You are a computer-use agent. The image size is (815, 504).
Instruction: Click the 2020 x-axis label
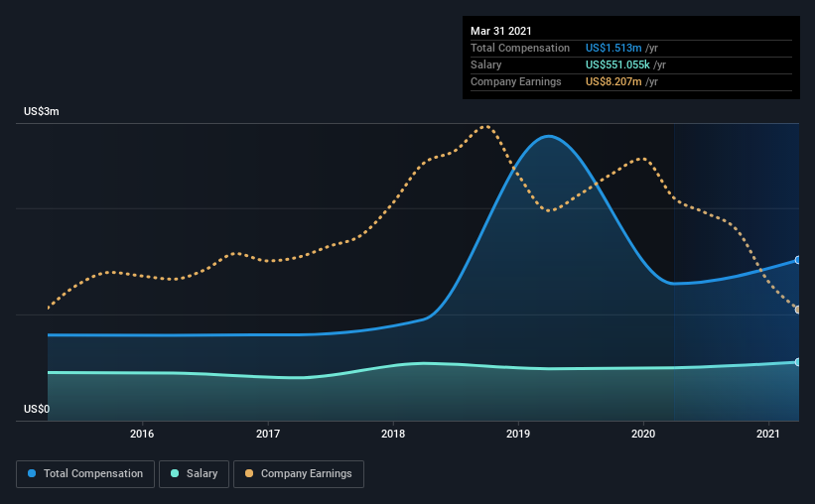(x=643, y=434)
